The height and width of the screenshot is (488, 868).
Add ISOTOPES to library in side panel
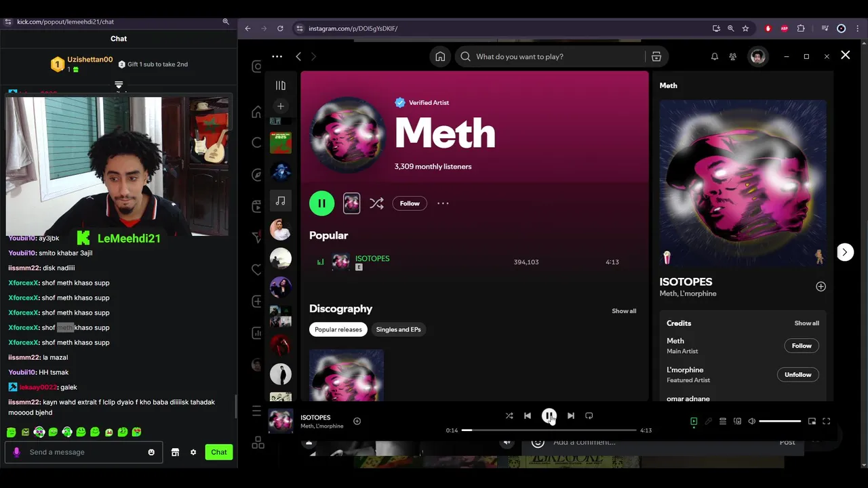coord(821,287)
